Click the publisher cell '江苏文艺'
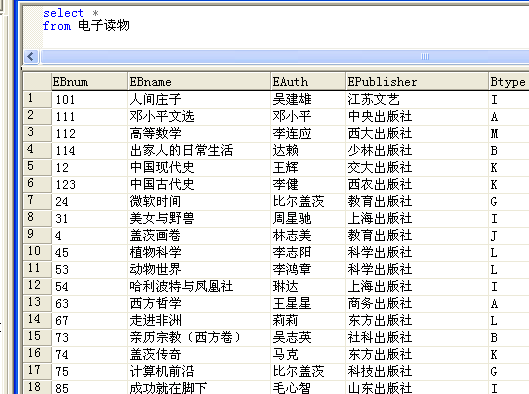This screenshot has height=394, width=529. pos(417,100)
